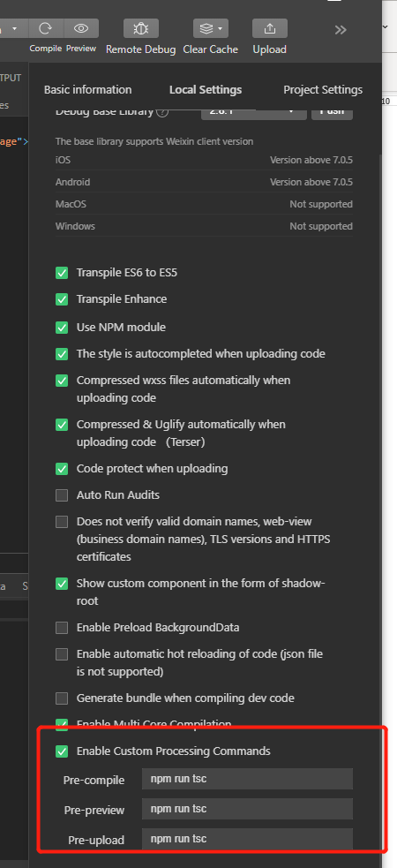Expand the compile mode dropdown arrow
Image resolution: width=397 pixels, height=868 pixels.
[14, 28]
